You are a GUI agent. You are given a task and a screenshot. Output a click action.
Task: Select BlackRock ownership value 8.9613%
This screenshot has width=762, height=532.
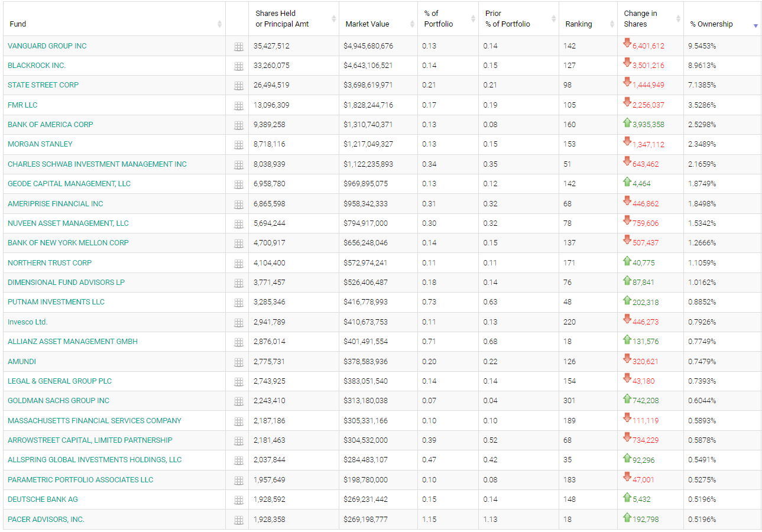coord(702,66)
